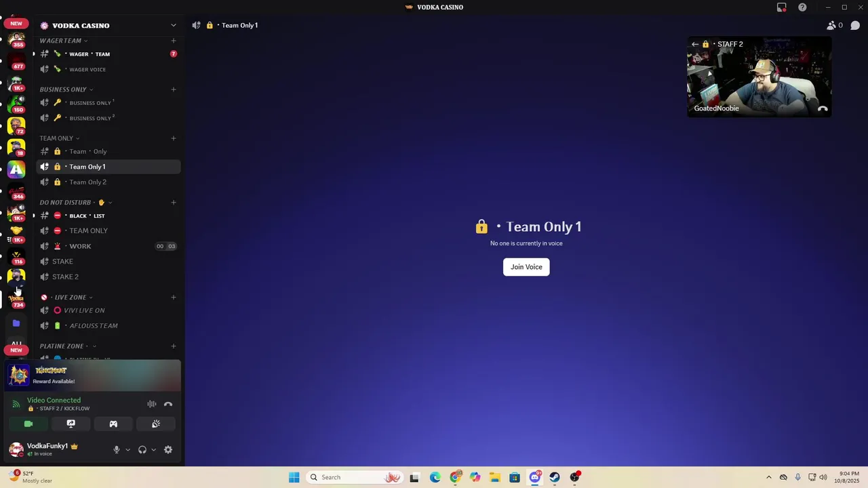
Task: Disconnect from voice with the hang-up icon
Action: click(x=168, y=404)
